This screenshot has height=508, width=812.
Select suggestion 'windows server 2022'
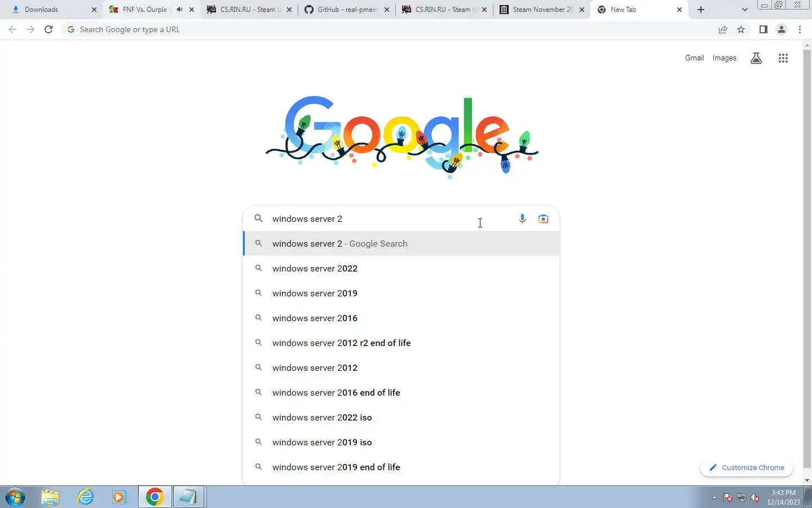point(401,269)
